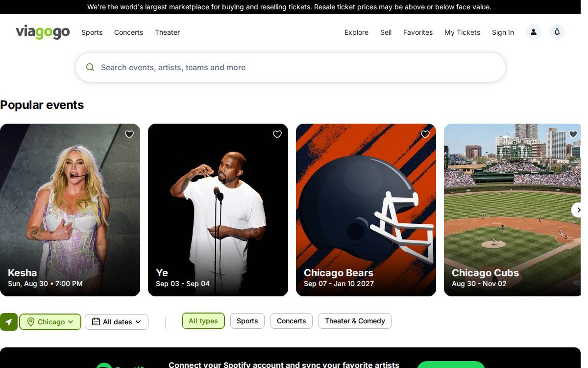Click the Popular events heading
This screenshot has height=368, width=588.
tap(42, 105)
